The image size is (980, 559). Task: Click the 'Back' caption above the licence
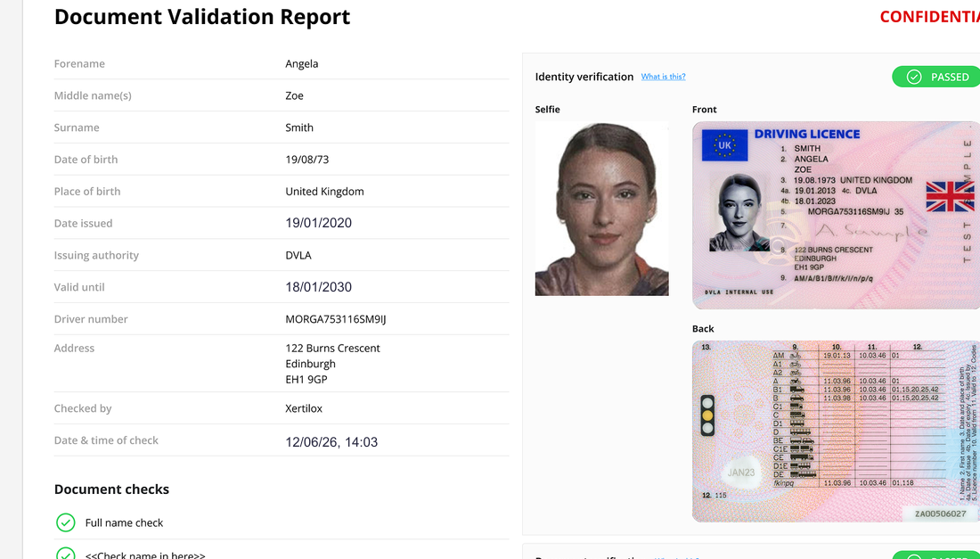point(703,329)
